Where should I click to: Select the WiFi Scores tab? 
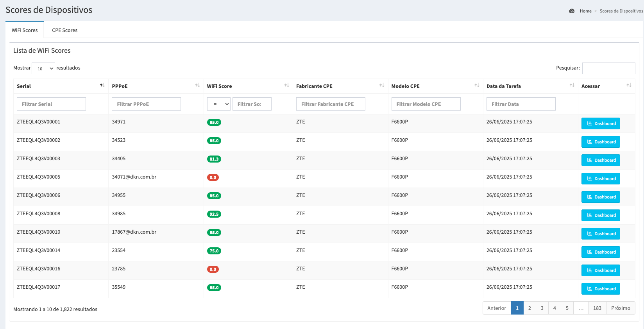pyautogui.click(x=25, y=30)
